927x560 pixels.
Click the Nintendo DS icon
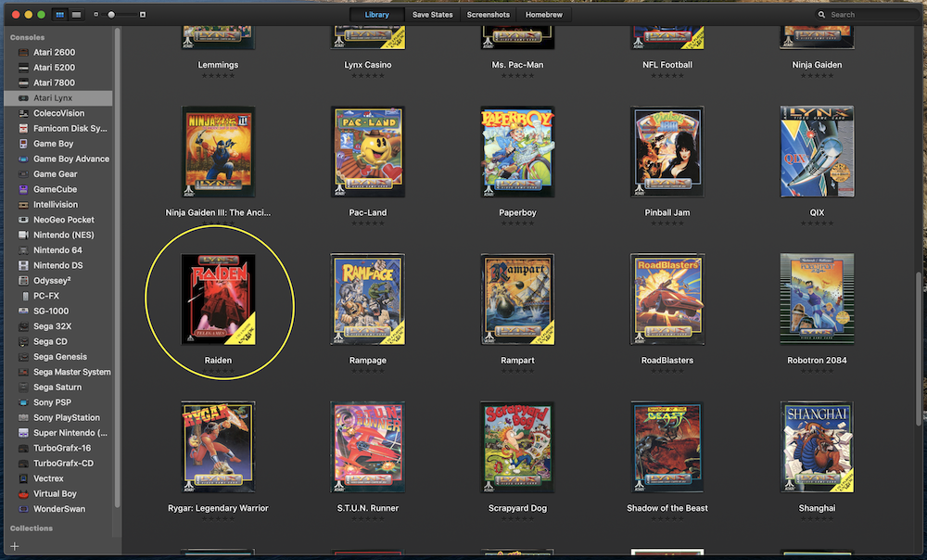coord(23,265)
